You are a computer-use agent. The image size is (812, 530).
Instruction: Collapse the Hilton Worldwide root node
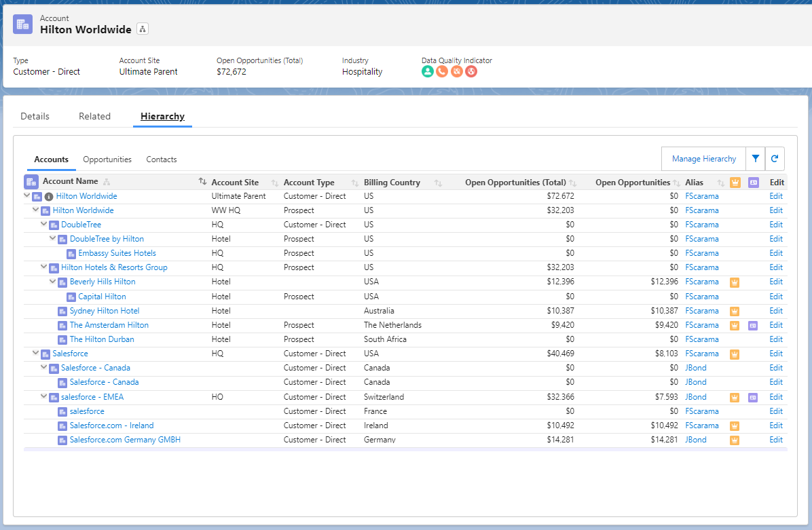[26, 196]
